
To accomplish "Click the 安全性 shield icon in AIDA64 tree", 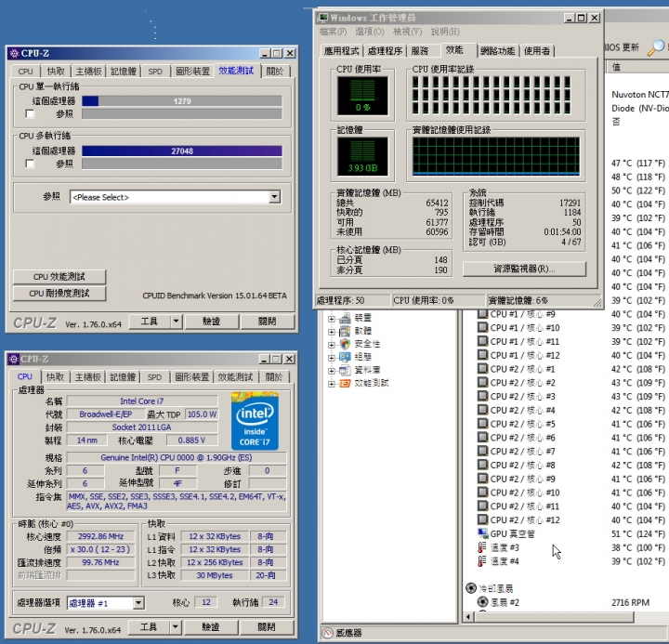I will coord(345,344).
